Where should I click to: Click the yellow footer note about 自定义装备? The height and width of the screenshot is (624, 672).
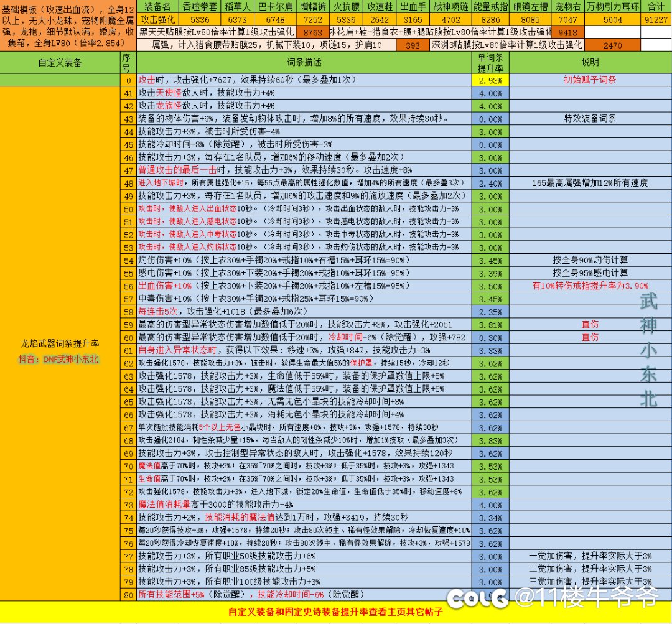tap(335, 612)
